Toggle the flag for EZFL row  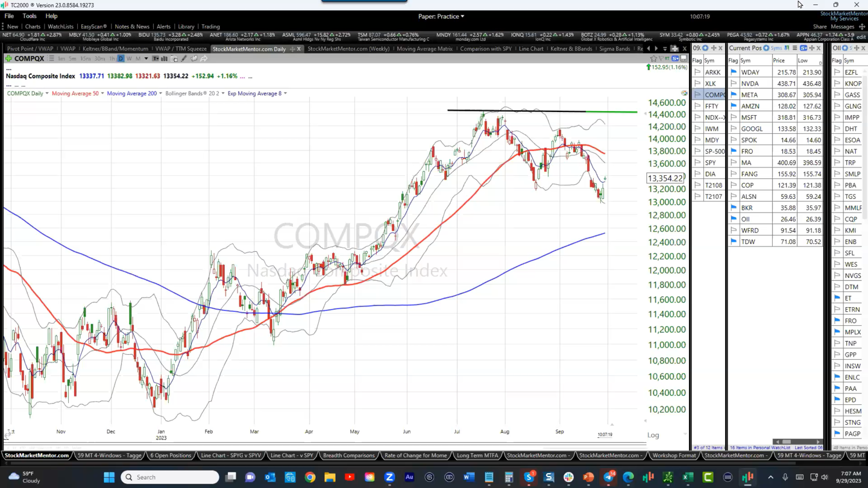(x=837, y=72)
